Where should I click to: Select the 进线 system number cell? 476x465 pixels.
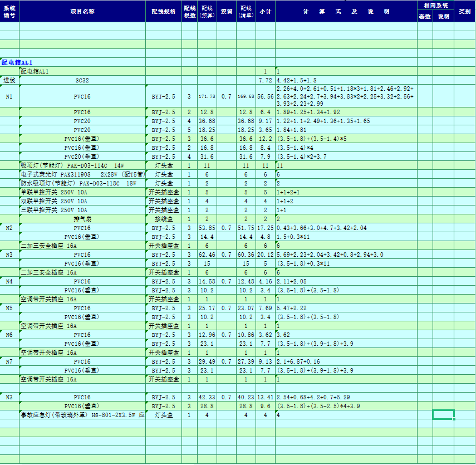click(x=9, y=80)
